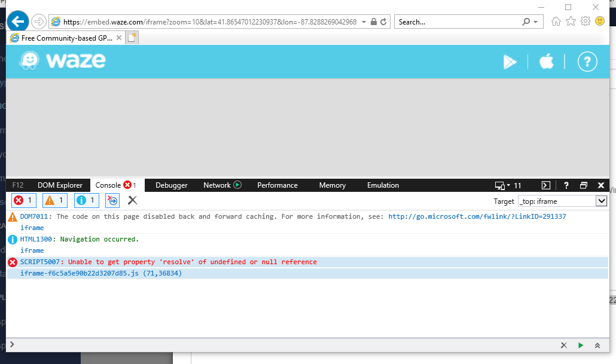Send feedback via the smiley icon
This screenshot has width=616, height=364.
coord(600,21)
